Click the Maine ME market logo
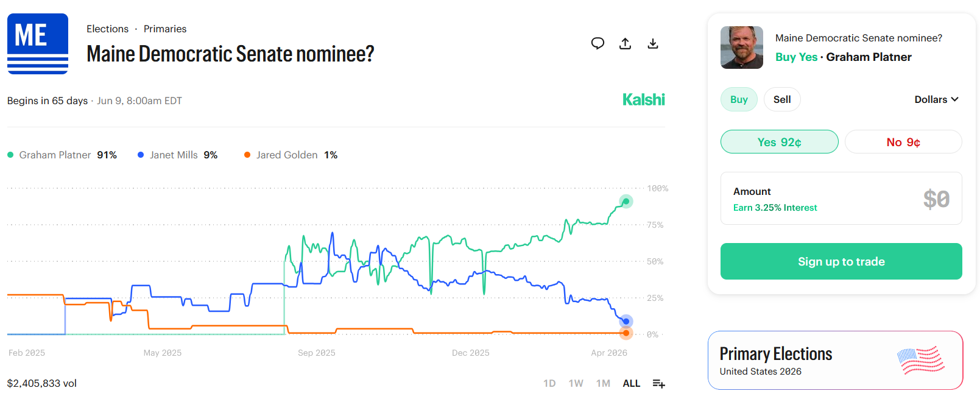Viewport: 980px width, 402px height. pyautogui.click(x=38, y=44)
